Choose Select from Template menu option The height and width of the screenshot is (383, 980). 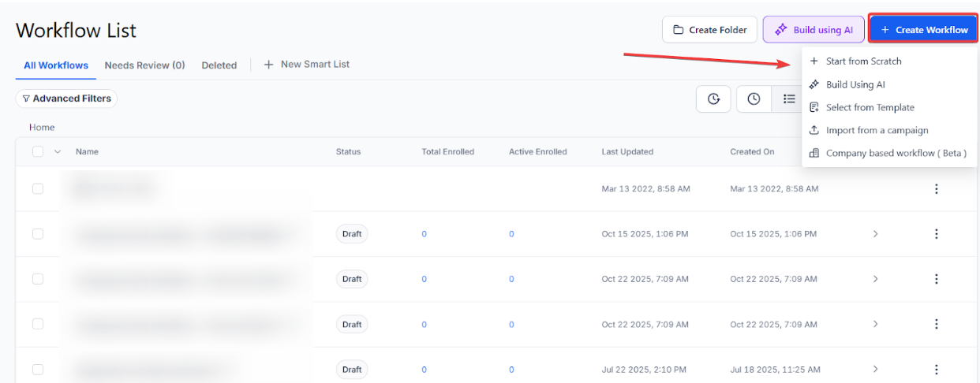click(870, 107)
